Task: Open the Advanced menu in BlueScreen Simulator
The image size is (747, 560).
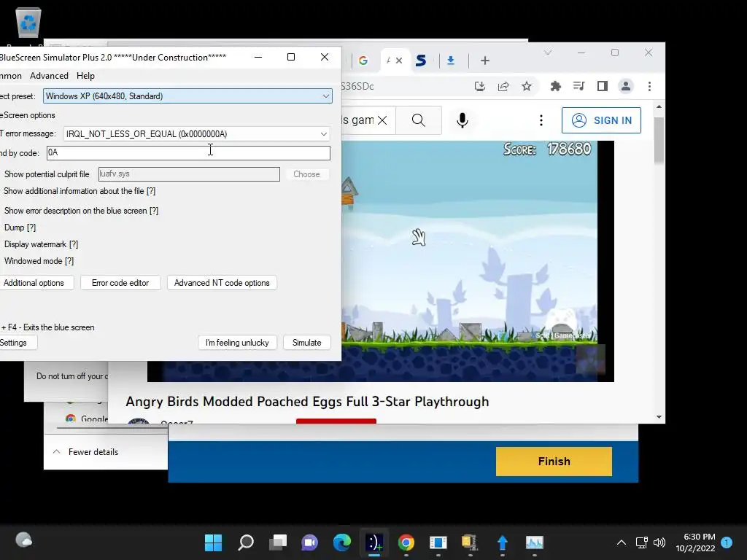Action: [49, 76]
